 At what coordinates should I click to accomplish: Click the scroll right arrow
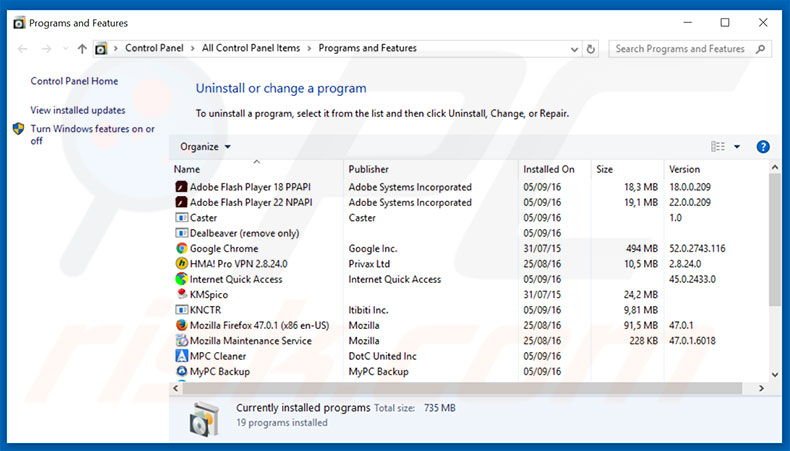[761, 389]
